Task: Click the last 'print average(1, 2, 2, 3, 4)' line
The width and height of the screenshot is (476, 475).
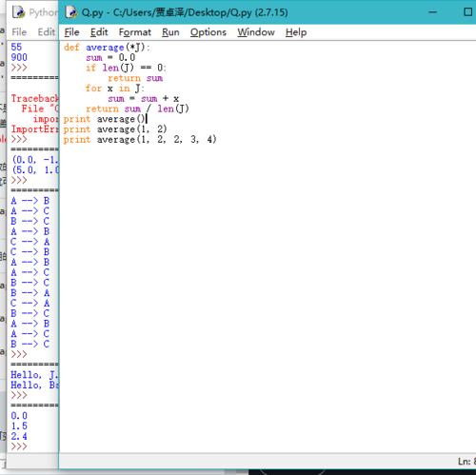Action: click(140, 139)
